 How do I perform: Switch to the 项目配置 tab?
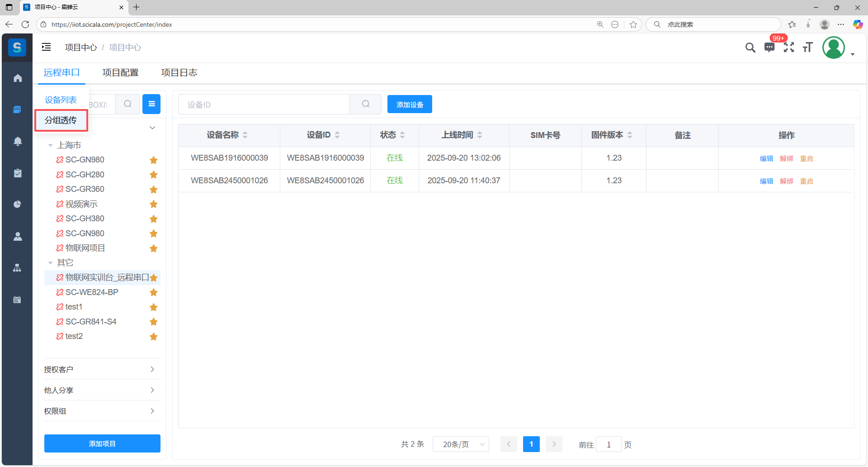pos(120,73)
